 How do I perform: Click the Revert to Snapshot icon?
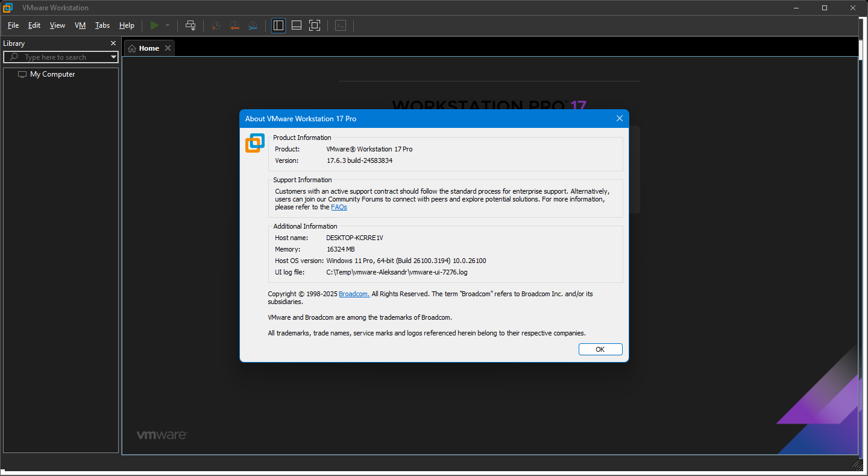(x=234, y=25)
